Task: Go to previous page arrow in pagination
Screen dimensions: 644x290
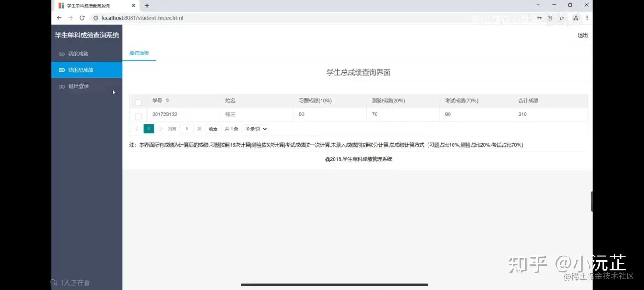Action: point(137,129)
